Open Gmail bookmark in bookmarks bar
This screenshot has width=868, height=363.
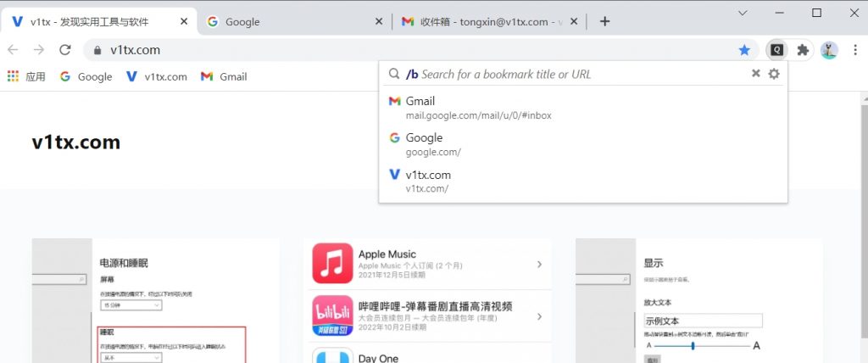[224, 76]
